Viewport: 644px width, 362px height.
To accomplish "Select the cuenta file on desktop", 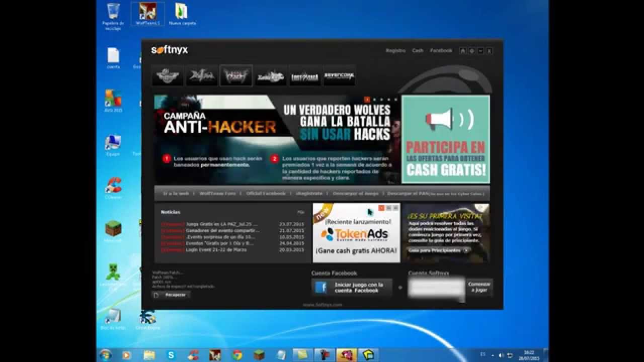I will click(x=113, y=58).
